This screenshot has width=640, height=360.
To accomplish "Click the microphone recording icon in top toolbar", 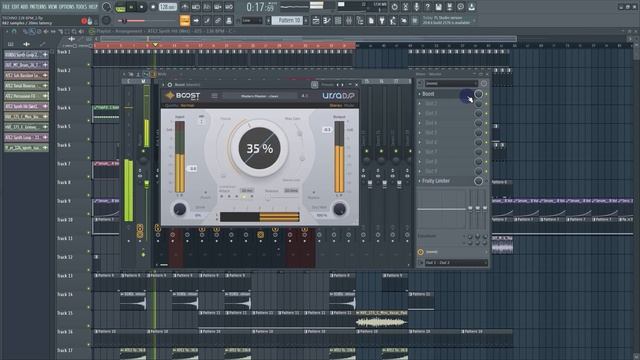I will [416, 7].
